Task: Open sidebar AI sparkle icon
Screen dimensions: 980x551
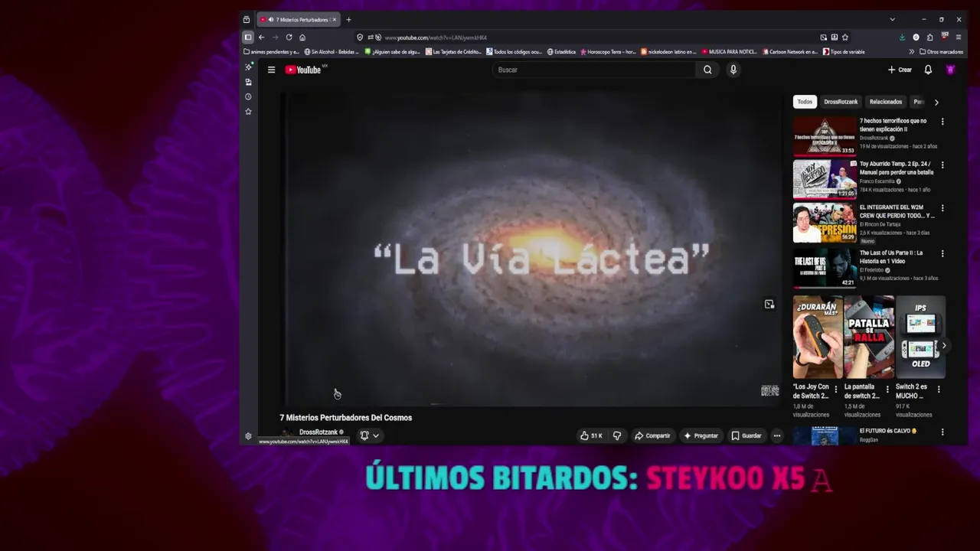Action: click(x=248, y=67)
